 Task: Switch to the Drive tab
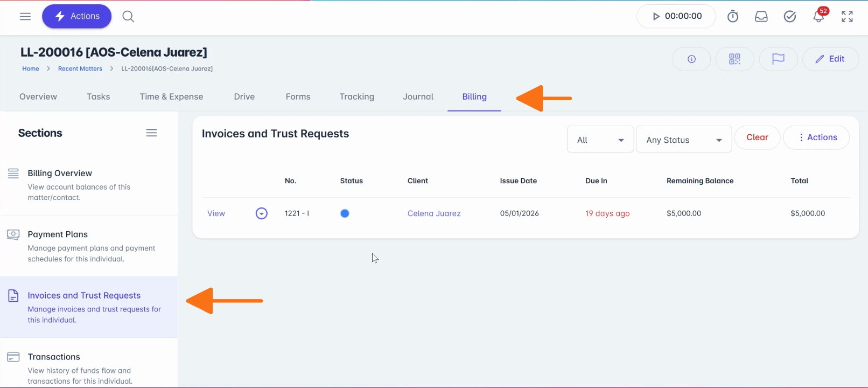244,96
